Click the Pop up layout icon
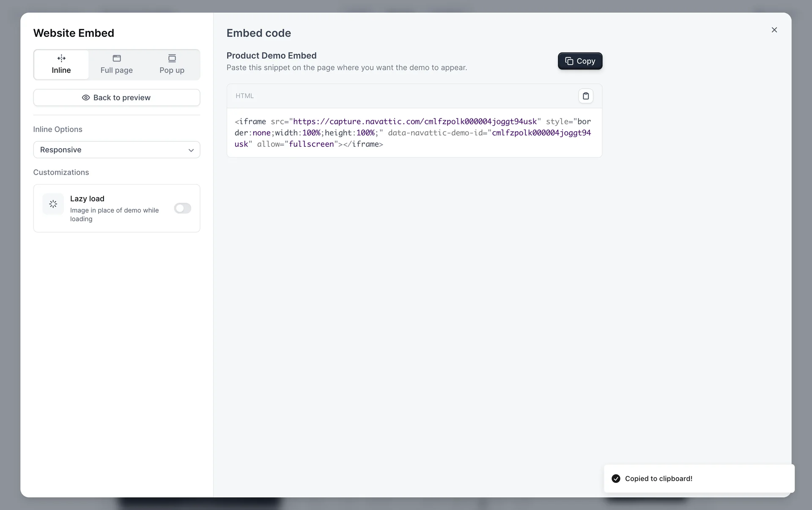Screen dimensions: 812x510 pyautogui.click(x=172, y=58)
